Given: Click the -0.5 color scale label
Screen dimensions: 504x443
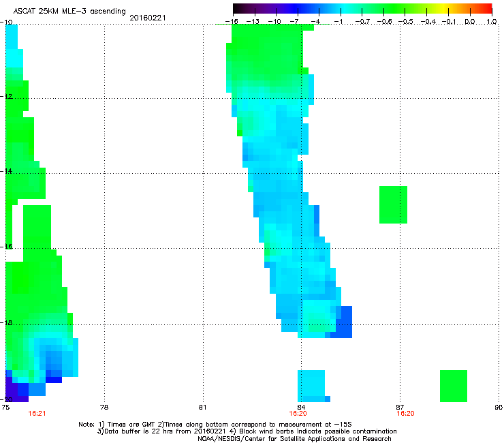Looking at the screenshot, I should [405, 22].
